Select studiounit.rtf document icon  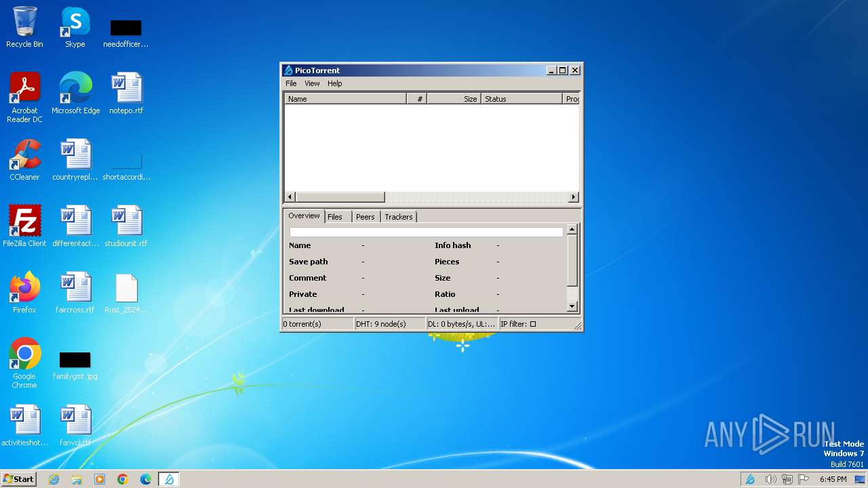click(126, 226)
